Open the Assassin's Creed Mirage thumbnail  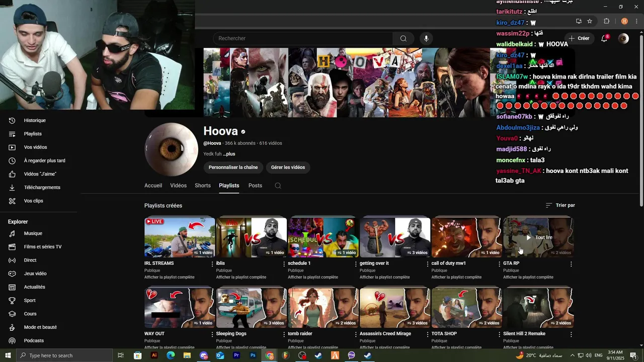(395, 308)
